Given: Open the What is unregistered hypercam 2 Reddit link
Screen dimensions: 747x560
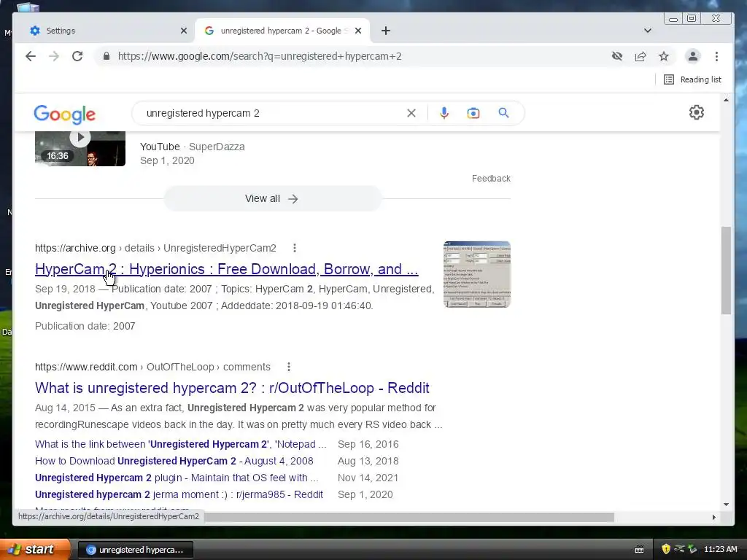Looking at the screenshot, I should [232, 388].
